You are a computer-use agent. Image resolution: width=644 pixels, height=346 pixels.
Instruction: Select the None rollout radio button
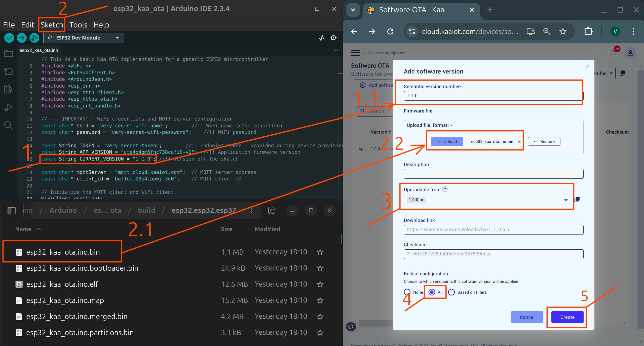pos(407,292)
